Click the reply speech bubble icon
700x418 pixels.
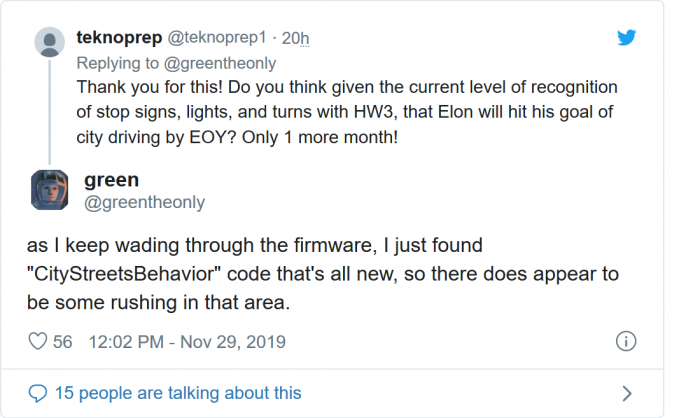[39, 393]
